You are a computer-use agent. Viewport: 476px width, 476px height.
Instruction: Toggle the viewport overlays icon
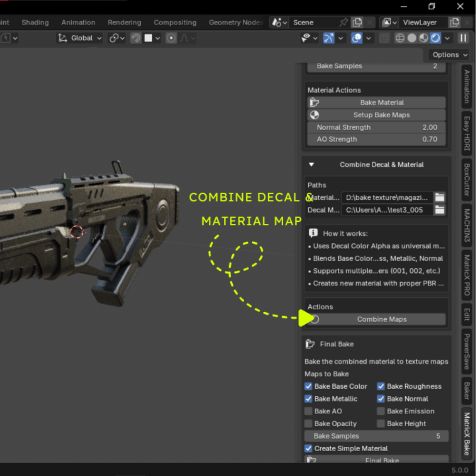357,38
